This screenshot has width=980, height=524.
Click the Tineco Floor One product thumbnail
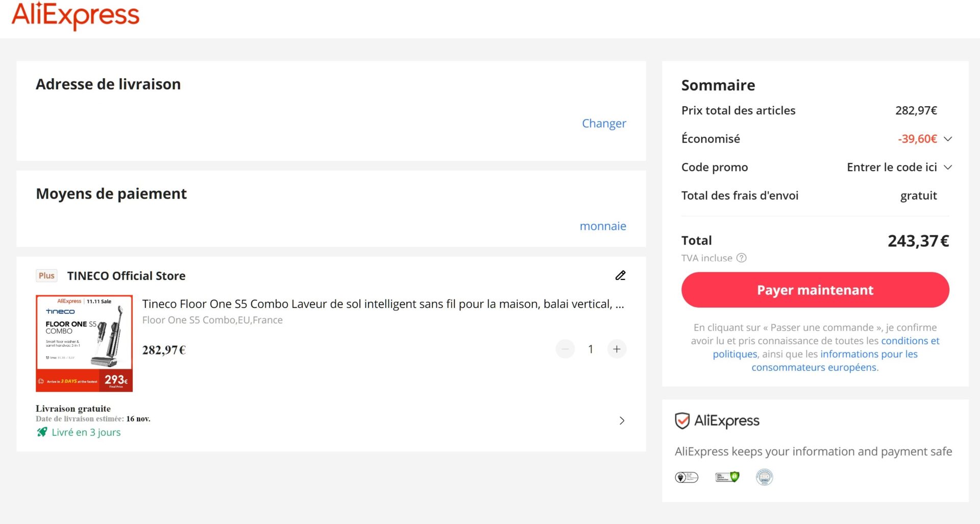pyautogui.click(x=84, y=343)
